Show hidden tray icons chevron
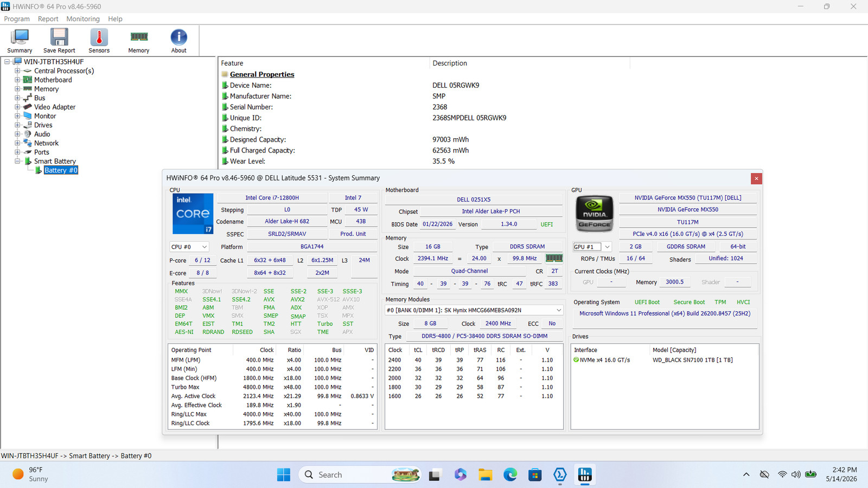The width and height of the screenshot is (868, 488). coord(746,474)
